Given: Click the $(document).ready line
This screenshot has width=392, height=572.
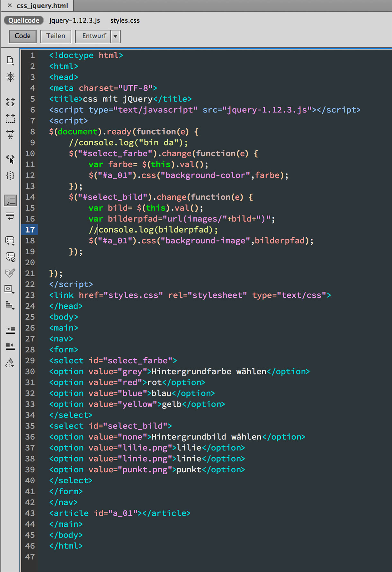Looking at the screenshot, I should (x=124, y=132).
